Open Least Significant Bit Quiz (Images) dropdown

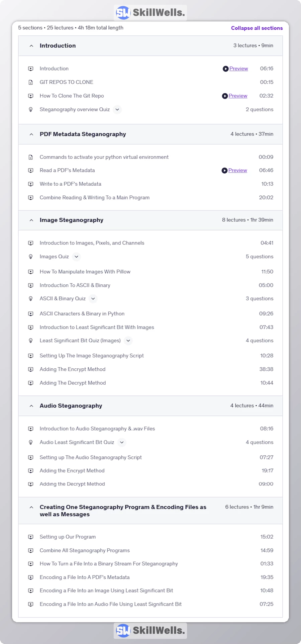[128, 341]
